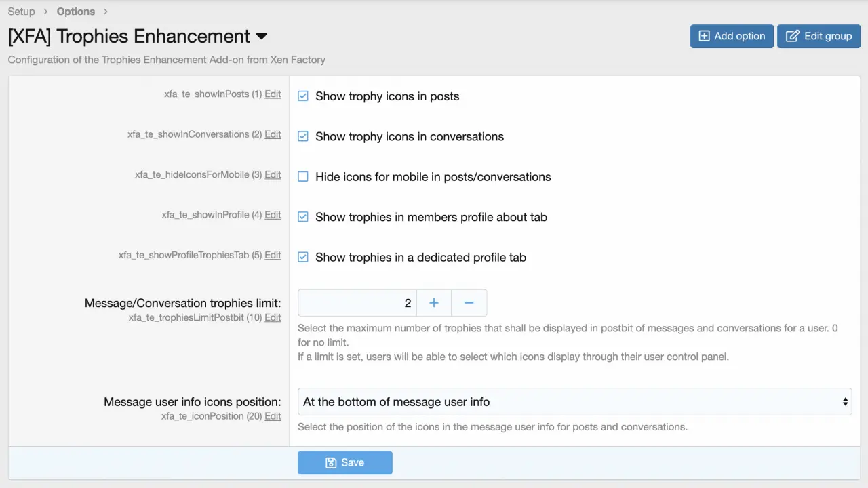Edit the xfa_te_showInConversations option

[273, 134]
